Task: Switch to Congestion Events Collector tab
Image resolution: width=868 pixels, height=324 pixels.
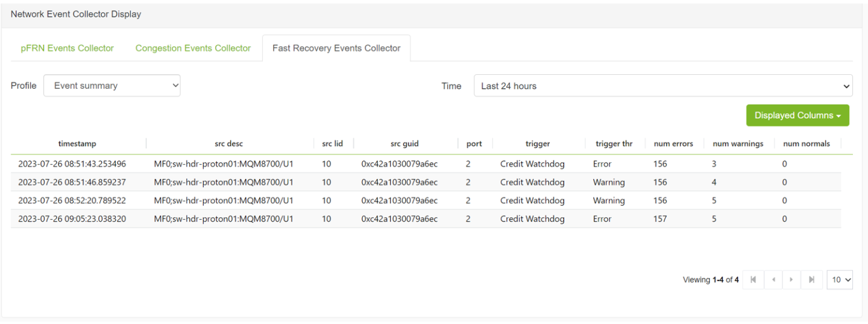Action: 193,48
